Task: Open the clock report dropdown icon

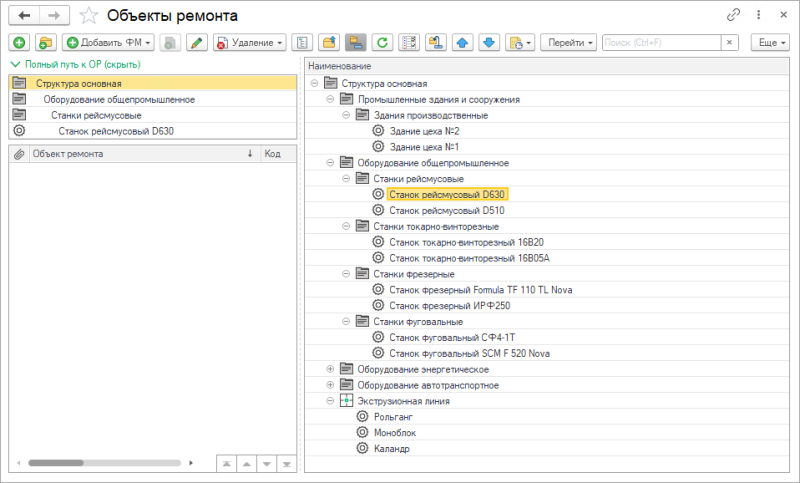Action: point(520,42)
